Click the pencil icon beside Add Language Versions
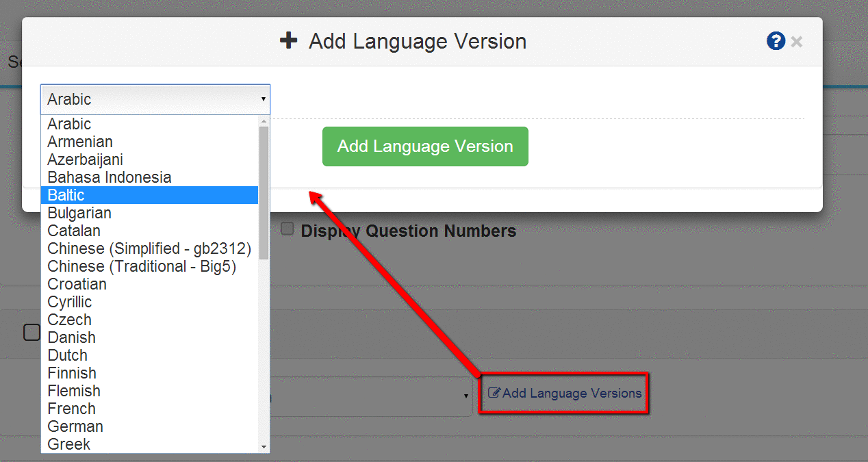This screenshot has width=868, height=462. coord(494,394)
